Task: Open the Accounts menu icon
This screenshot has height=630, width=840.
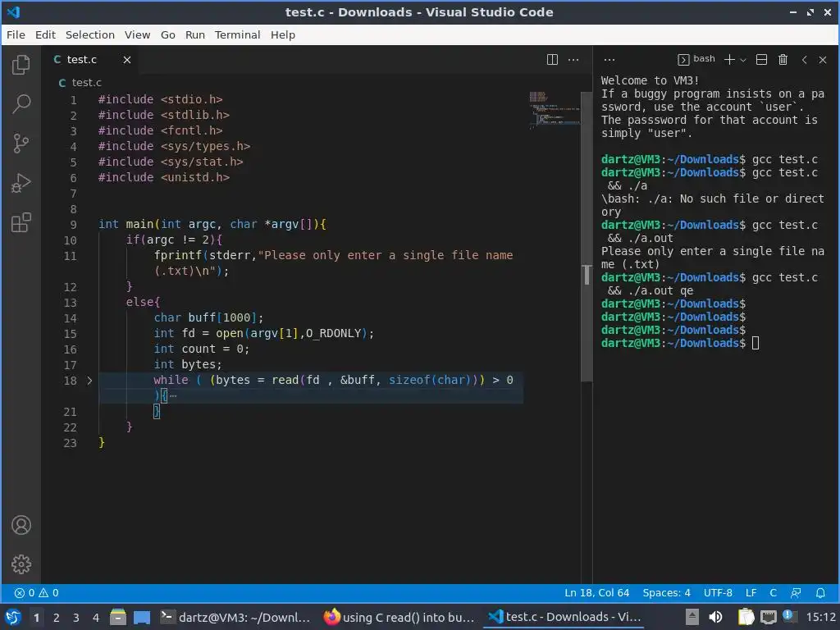Action: 21,525
